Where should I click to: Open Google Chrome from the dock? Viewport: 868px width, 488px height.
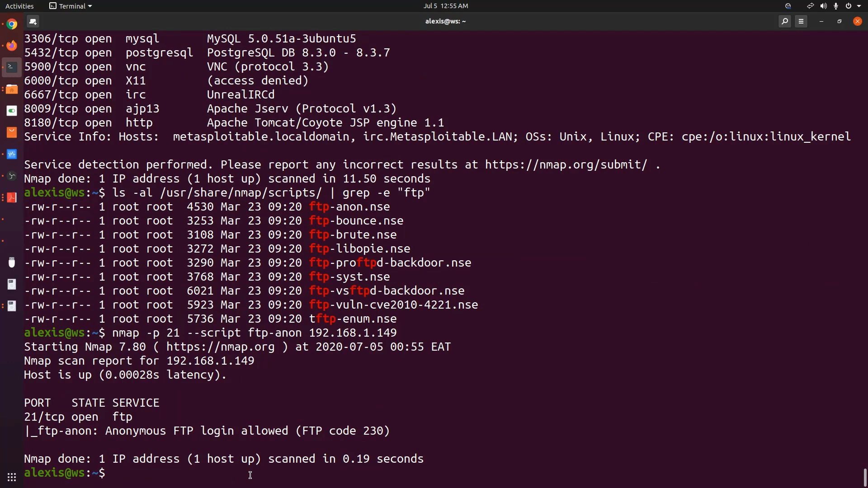[x=12, y=23]
